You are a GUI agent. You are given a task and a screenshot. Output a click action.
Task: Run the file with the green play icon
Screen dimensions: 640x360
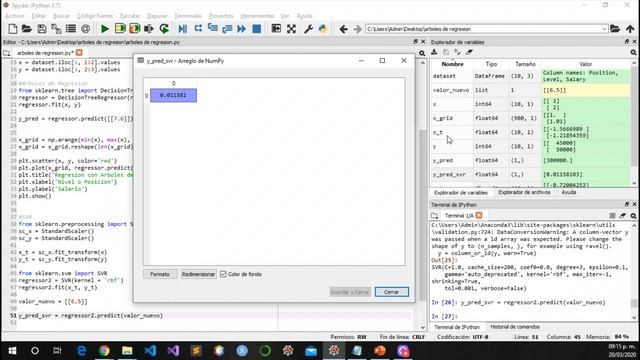coord(104,29)
